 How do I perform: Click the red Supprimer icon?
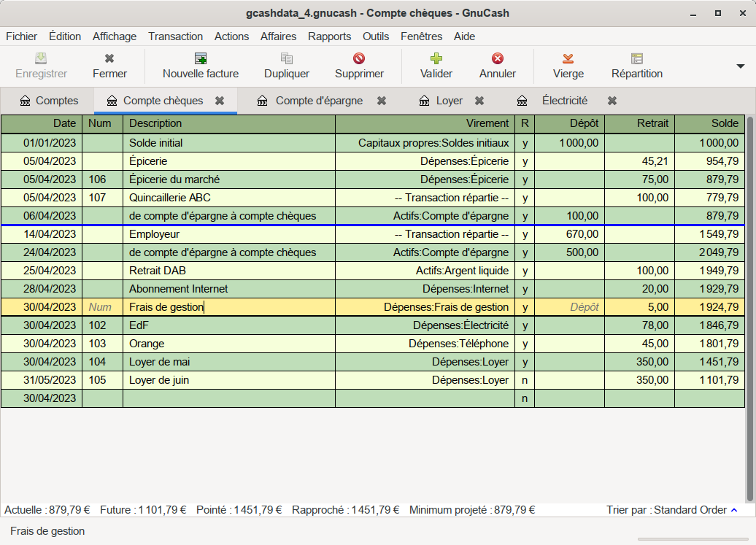[359, 58]
